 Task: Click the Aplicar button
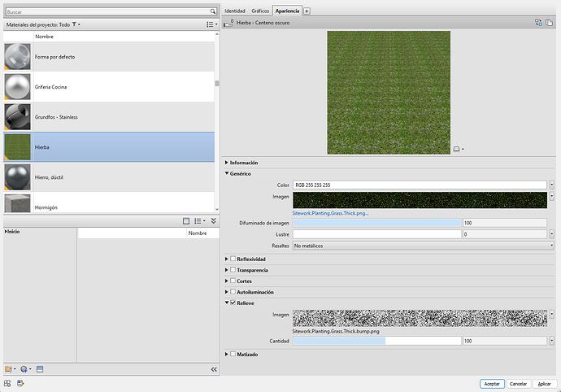(545, 384)
